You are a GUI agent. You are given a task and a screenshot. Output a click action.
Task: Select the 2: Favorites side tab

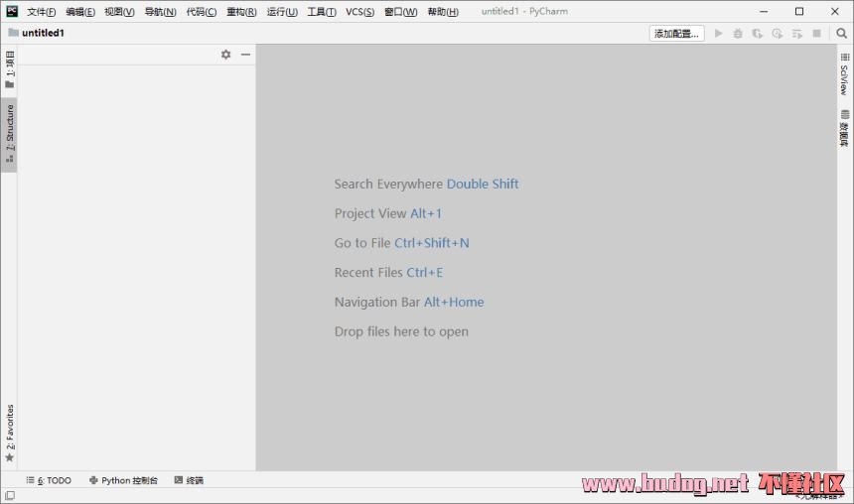coord(9,434)
